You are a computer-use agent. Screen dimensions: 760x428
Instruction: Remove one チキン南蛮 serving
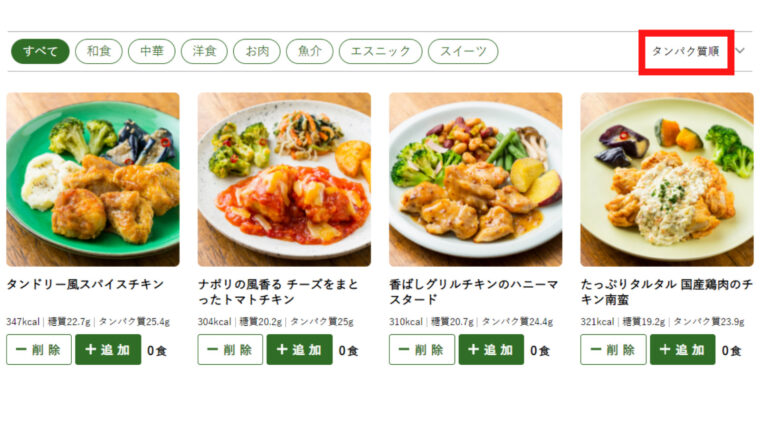(613, 349)
